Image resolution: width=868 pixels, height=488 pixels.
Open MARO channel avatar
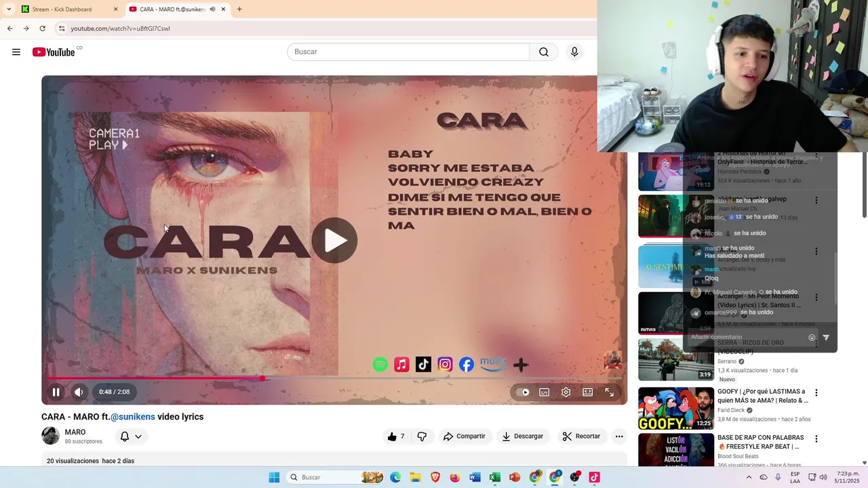point(51,436)
